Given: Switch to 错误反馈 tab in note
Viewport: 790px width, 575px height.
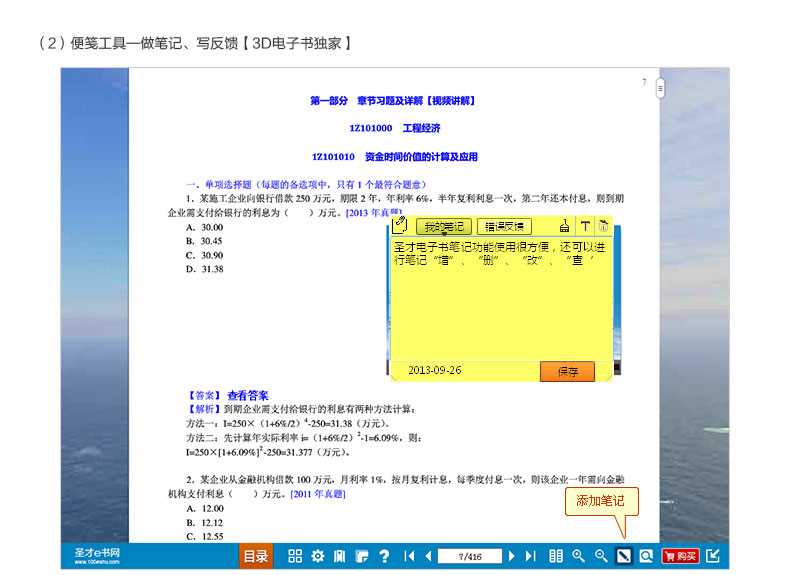Looking at the screenshot, I should click(504, 227).
